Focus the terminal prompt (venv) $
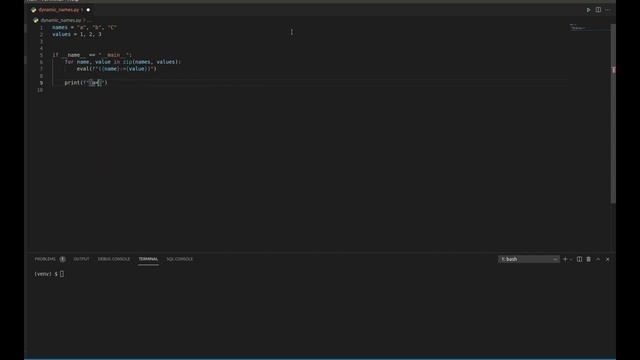Screen dimensions: 640x360 (x=49, y=274)
